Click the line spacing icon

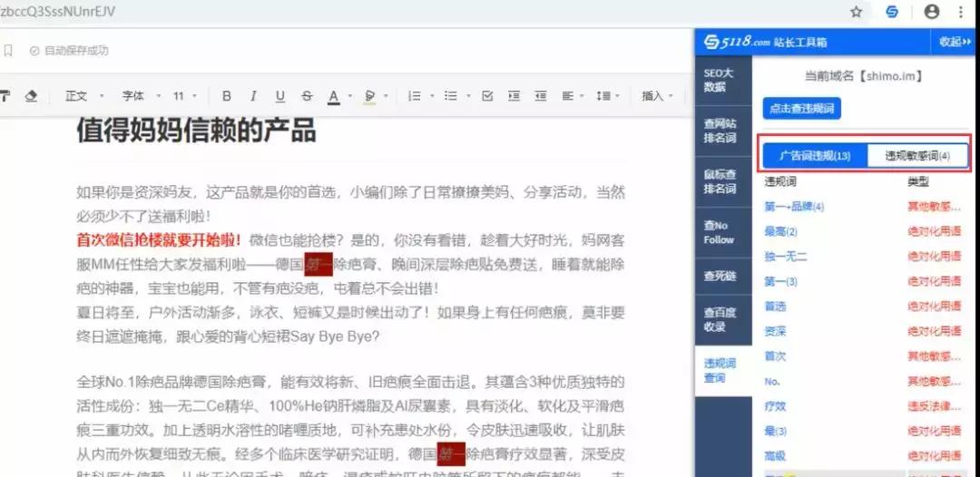(x=603, y=96)
